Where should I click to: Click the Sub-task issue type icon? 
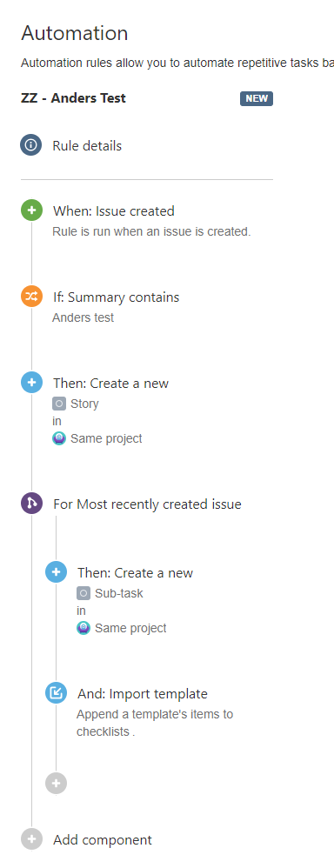83,593
